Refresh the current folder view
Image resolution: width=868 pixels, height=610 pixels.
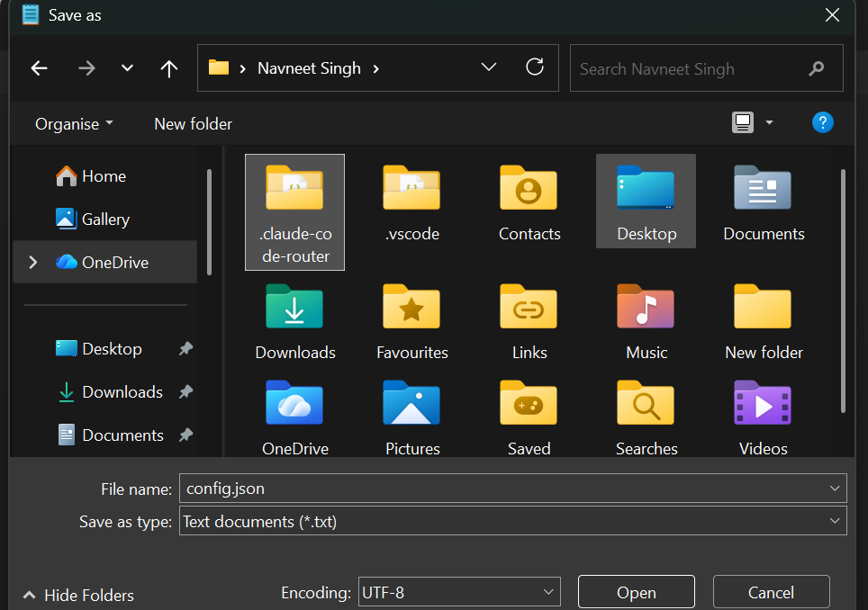click(535, 67)
